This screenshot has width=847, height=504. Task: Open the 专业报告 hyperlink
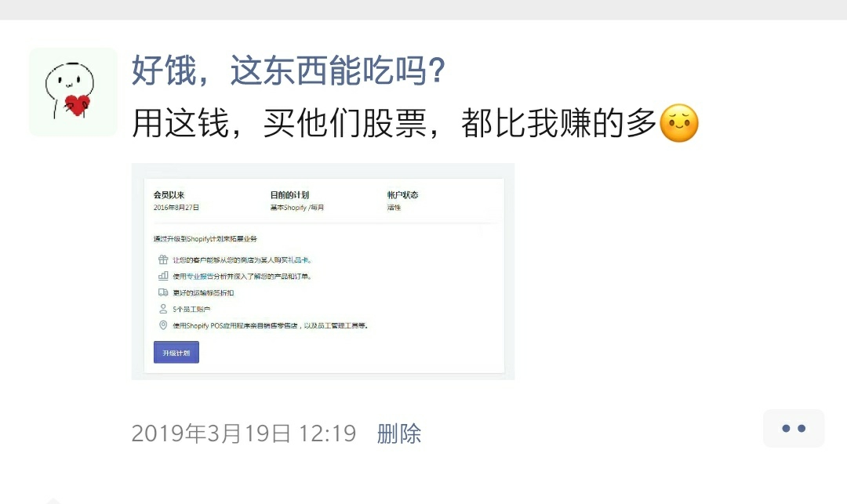200,276
